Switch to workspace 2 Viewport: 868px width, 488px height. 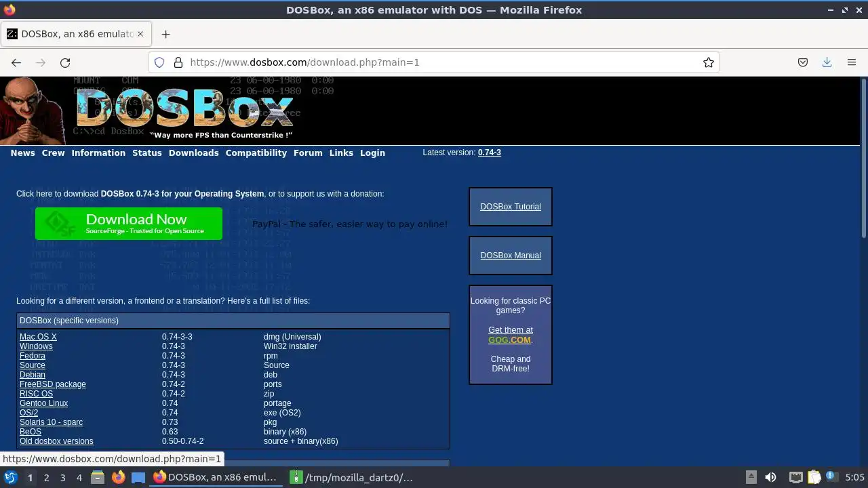pyautogui.click(x=46, y=477)
